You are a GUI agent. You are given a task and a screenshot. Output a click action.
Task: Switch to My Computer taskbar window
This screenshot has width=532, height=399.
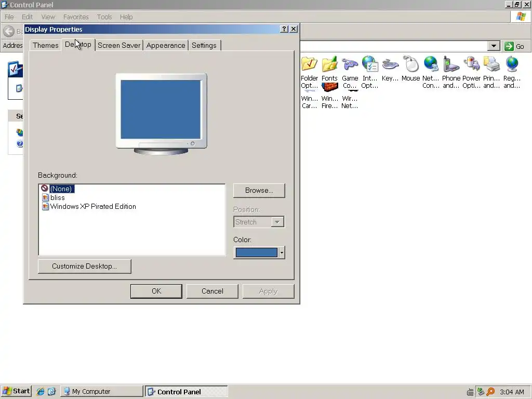(x=102, y=391)
